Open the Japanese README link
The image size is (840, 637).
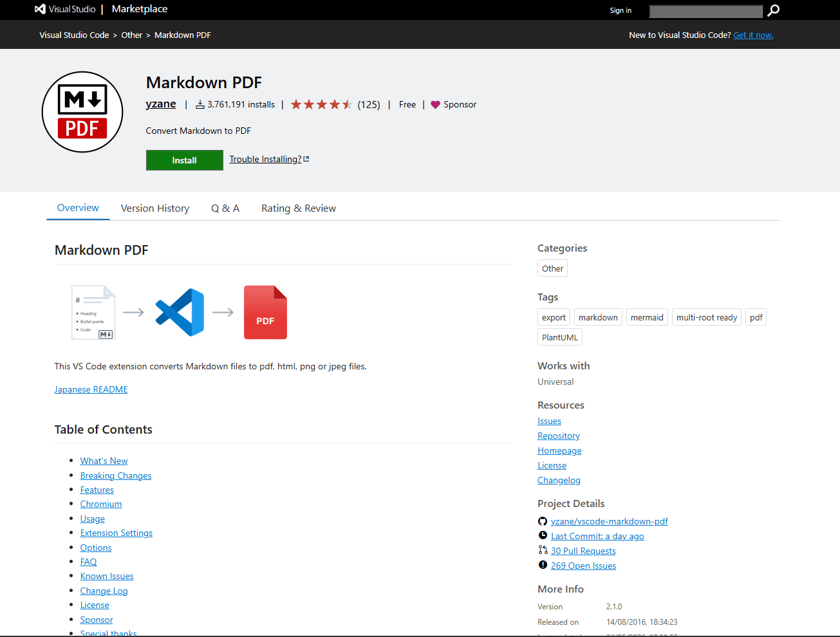click(91, 389)
